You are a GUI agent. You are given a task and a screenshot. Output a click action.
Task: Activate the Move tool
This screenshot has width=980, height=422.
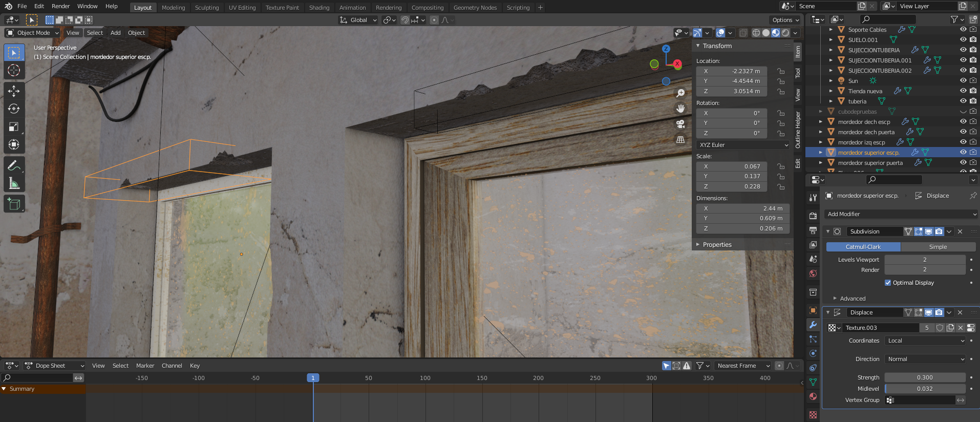pos(14,91)
